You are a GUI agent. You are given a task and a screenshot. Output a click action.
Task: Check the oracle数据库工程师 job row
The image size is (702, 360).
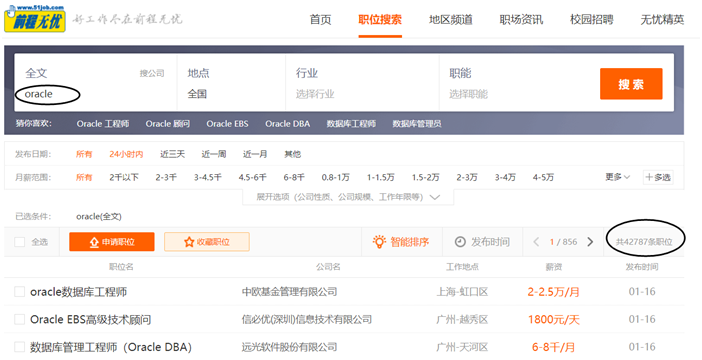coord(20,292)
